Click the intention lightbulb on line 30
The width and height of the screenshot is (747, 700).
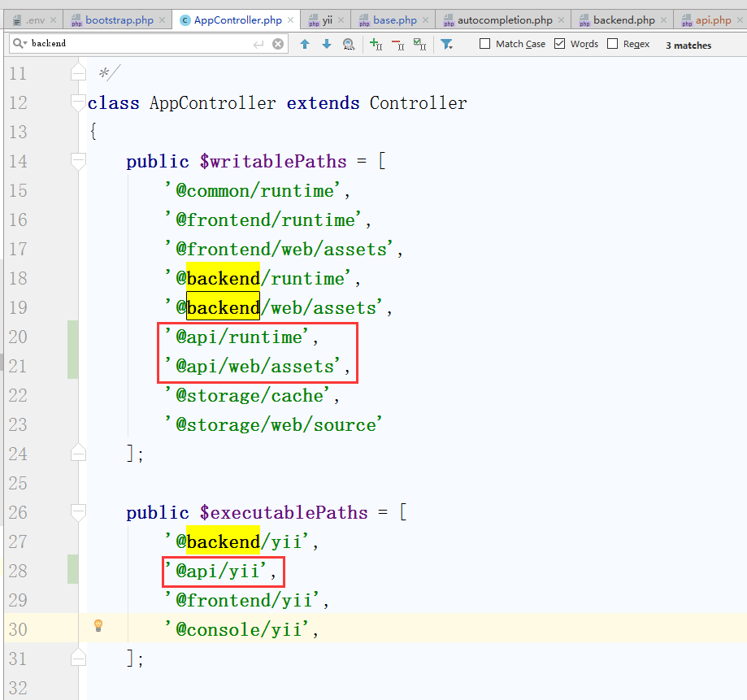point(98,625)
